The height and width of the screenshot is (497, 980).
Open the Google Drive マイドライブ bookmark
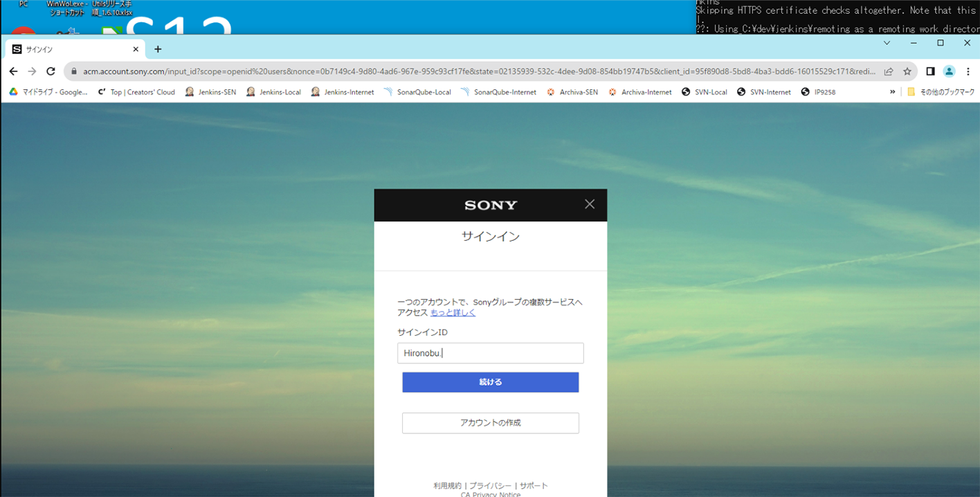48,92
